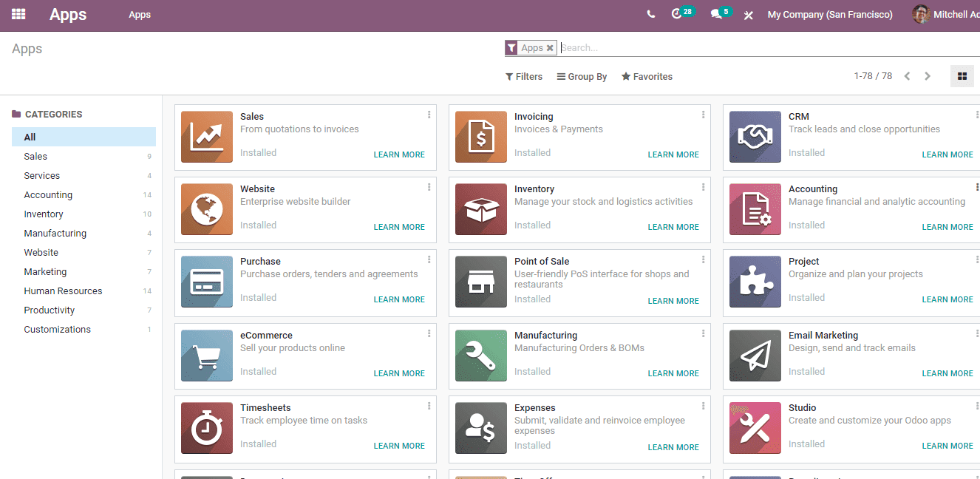
Task: Click the eCommerce shopping cart icon
Action: click(207, 356)
